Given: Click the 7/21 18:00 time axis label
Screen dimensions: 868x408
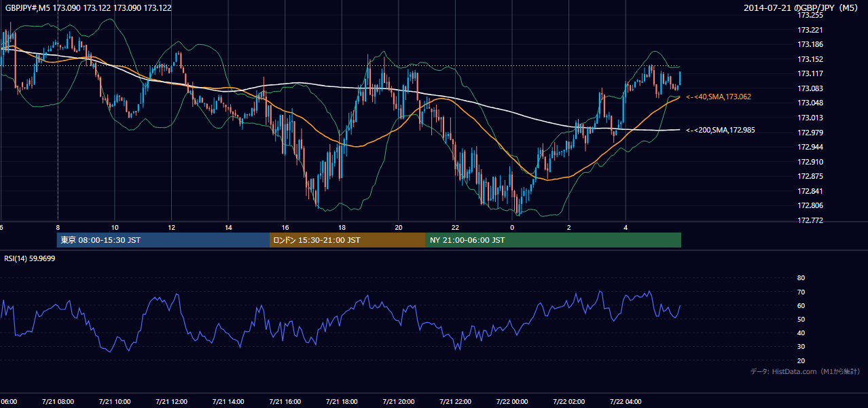Looking at the screenshot, I should (342, 401).
